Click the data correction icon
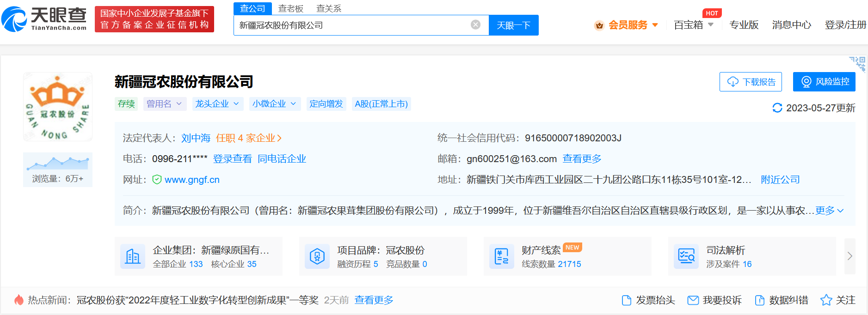868x315 pixels. pyautogui.click(x=760, y=300)
